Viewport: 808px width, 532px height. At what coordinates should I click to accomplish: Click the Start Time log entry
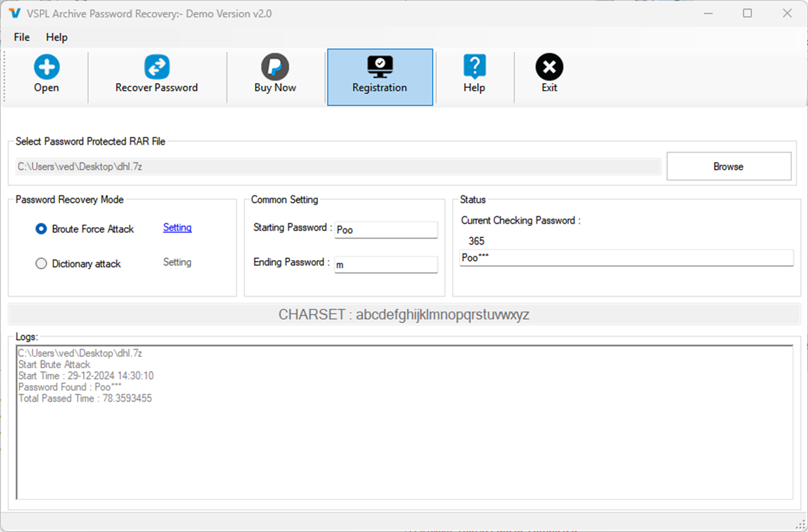(x=86, y=376)
